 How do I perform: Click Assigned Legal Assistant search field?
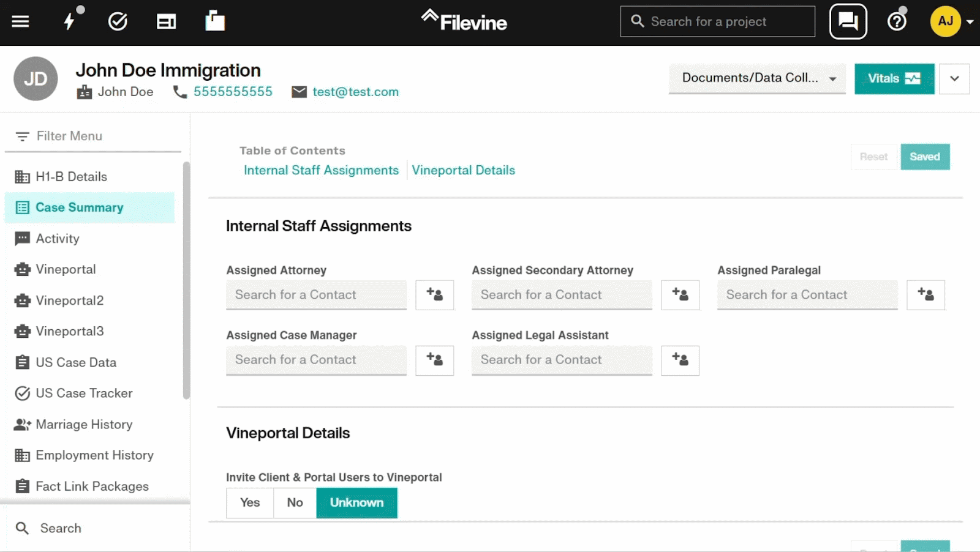pos(562,360)
